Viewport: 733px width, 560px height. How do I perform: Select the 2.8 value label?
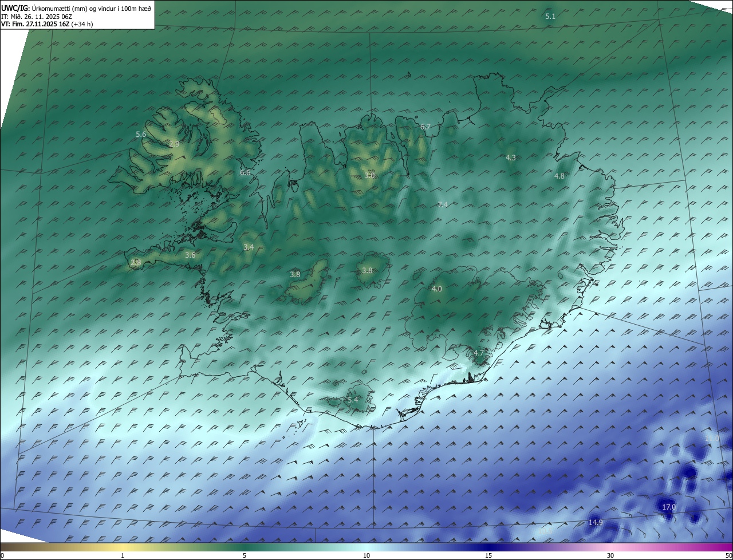point(136,262)
